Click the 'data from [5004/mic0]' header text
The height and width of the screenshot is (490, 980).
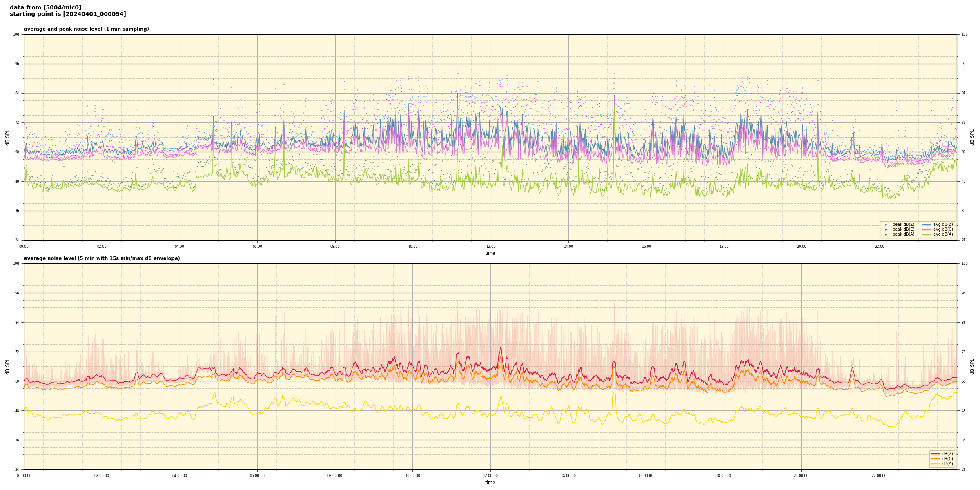[45, 7]
